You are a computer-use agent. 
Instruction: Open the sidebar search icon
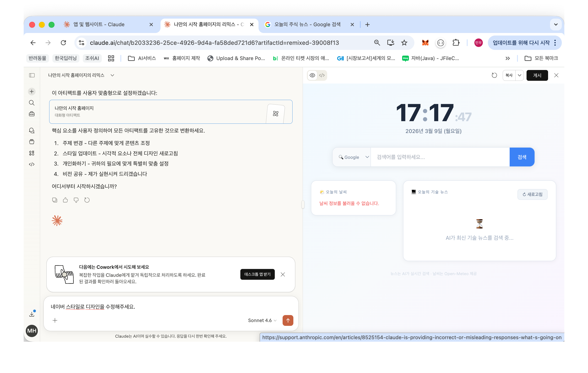(31, 103)
